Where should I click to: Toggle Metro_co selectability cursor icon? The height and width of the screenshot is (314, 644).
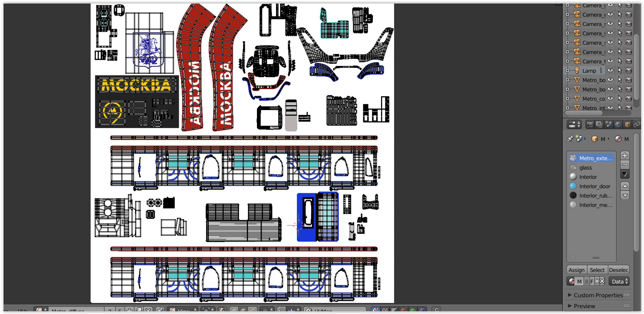620,99
